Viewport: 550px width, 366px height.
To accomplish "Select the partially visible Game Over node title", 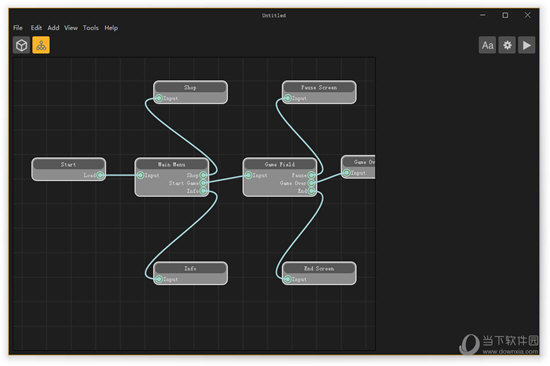I will tap(359, 162).
